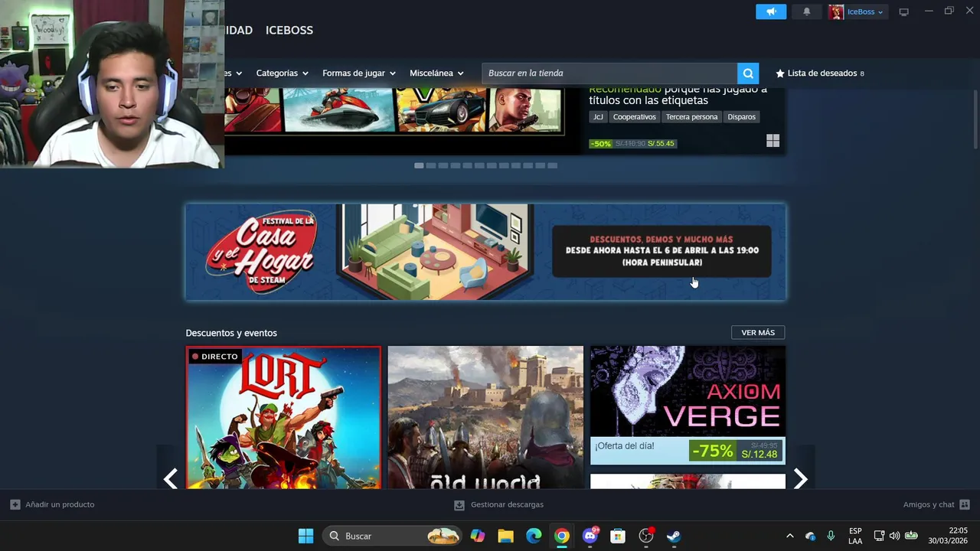Click the blue megaphone announcements icon
This screenshot has height=551, width=980.
[771, 11]
